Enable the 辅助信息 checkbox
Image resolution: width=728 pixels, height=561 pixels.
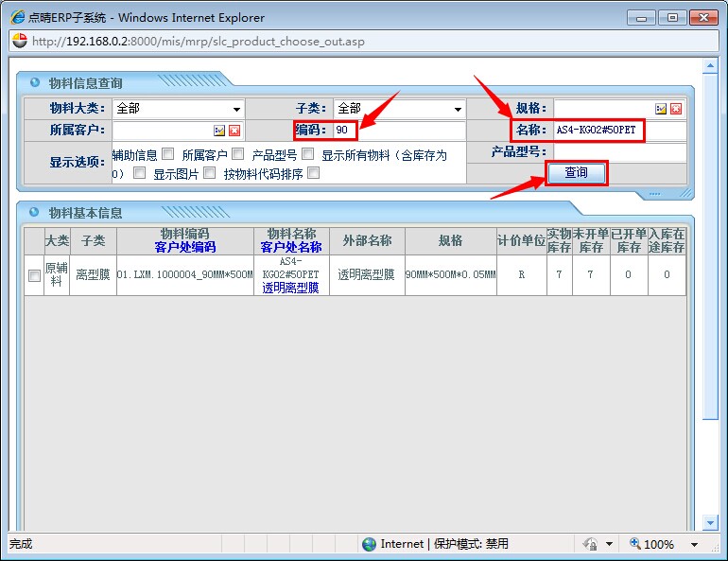[167, 153]
